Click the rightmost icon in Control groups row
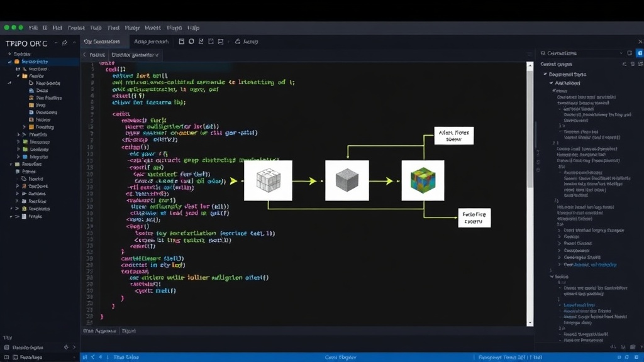Viewport: 644px width, 362px height. tap(640, 64)
